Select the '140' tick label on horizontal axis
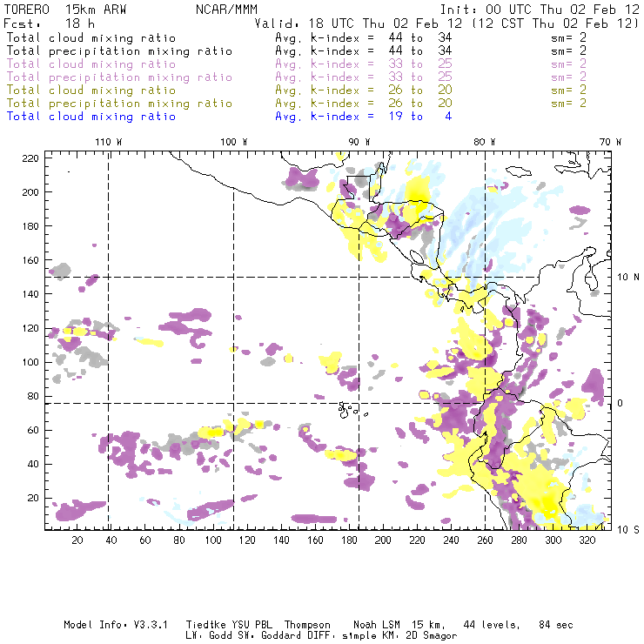Viewport: 644px width, 644px height. (x=281, y=540)
